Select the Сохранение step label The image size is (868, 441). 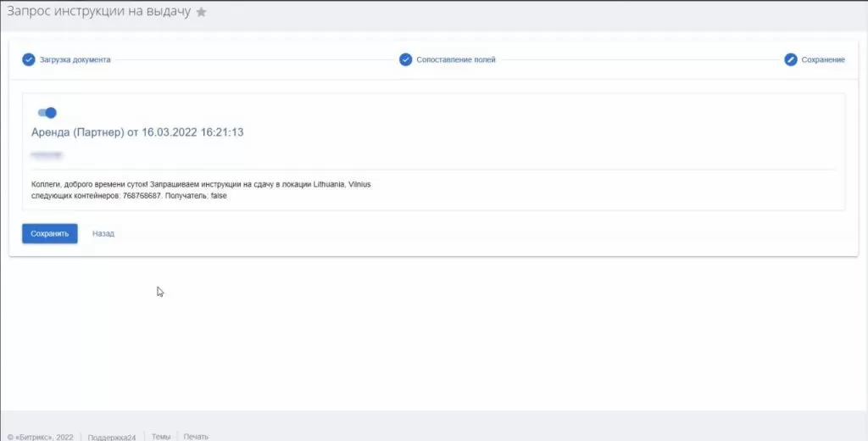click(x=823, y=60)
